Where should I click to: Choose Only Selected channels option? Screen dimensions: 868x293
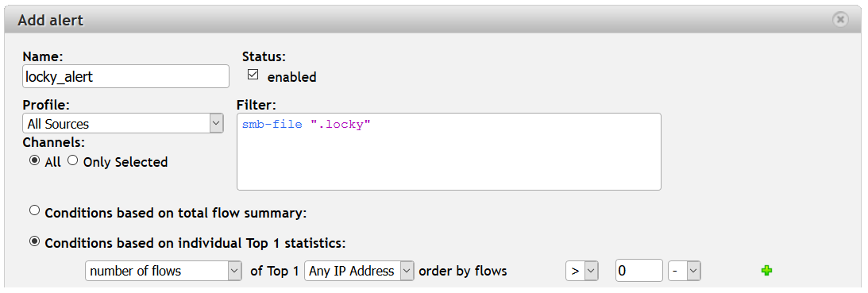coord(72,160)
